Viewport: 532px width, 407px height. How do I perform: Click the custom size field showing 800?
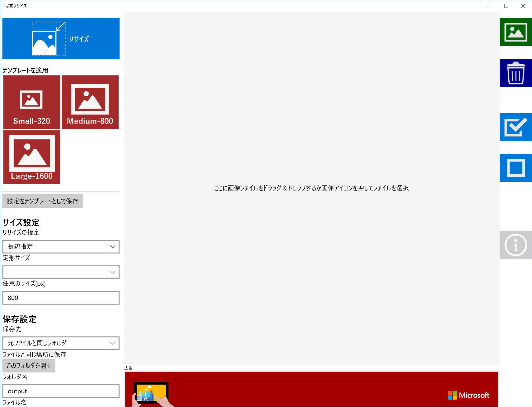[61, 298]
